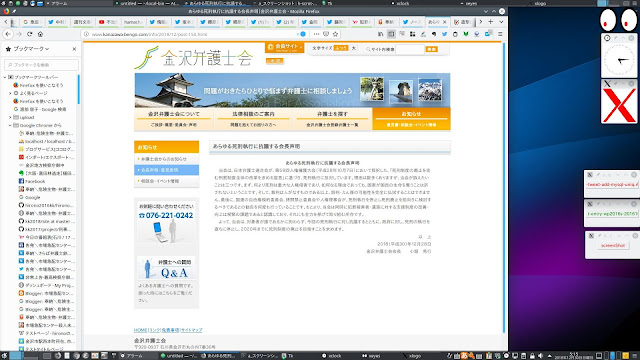Switch to the first Google tab

coord(32,22)
